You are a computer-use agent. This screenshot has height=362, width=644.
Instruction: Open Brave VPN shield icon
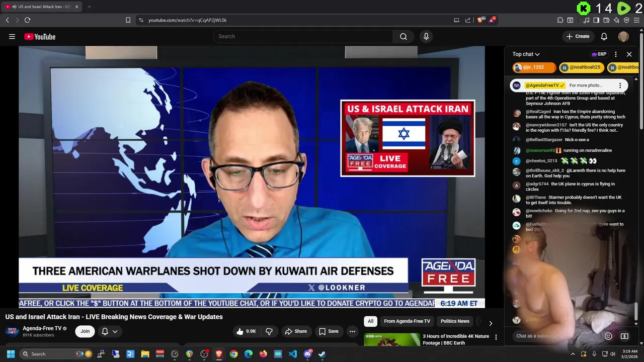pos(626,20)
